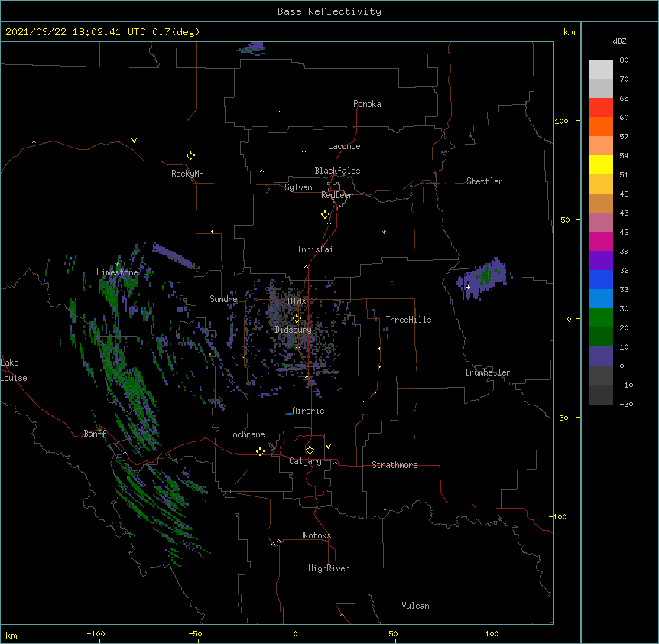This screenshot has width=659, height=644.
Task: Click the Lake Louise label
Action: (14, 370)
